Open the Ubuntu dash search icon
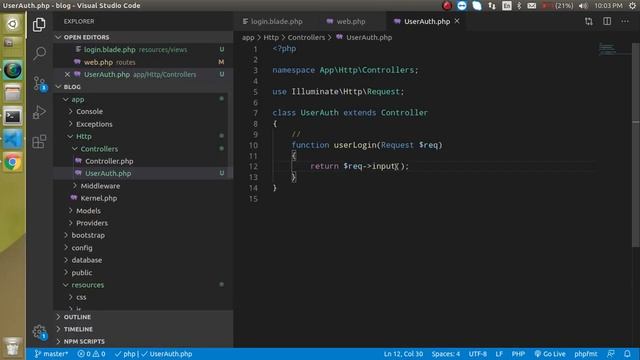This screenshot has width=640, height=360. coord(12,24)
